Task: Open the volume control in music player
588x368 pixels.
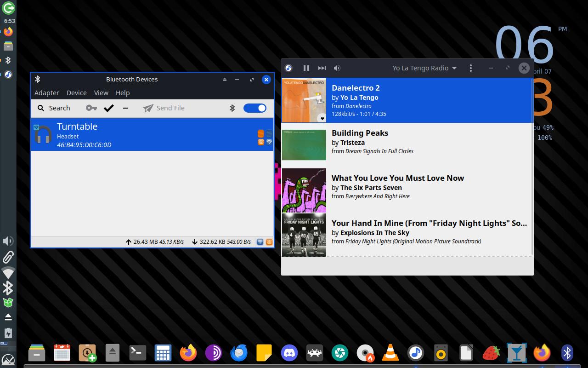Action: tap(337, 68)
